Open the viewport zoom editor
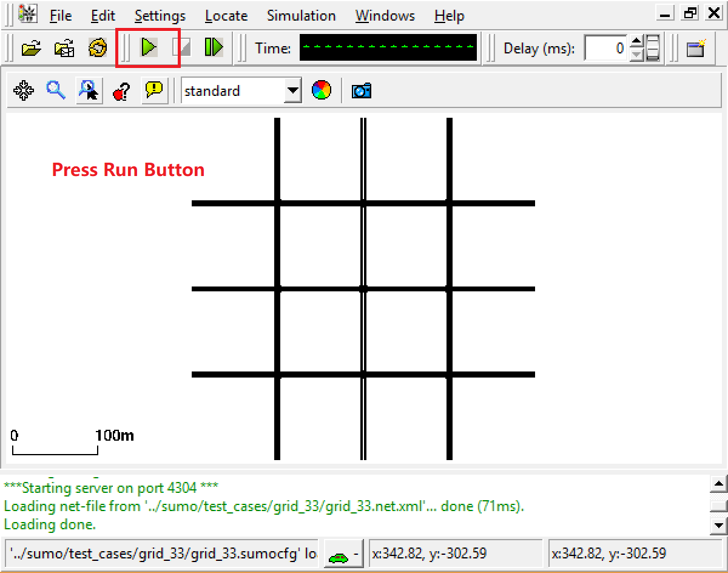This screenshot has width=728, height=573. 56,91
